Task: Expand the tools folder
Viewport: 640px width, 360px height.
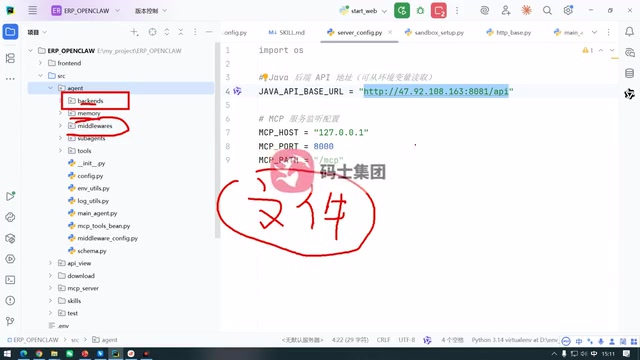Action: point(60,151)
